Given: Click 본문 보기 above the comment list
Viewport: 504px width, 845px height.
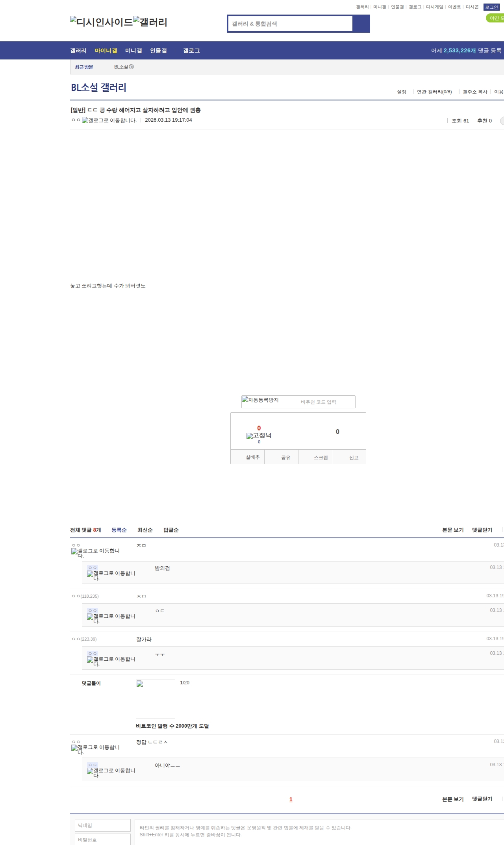Looking at the screenshot, I should 453,530.
